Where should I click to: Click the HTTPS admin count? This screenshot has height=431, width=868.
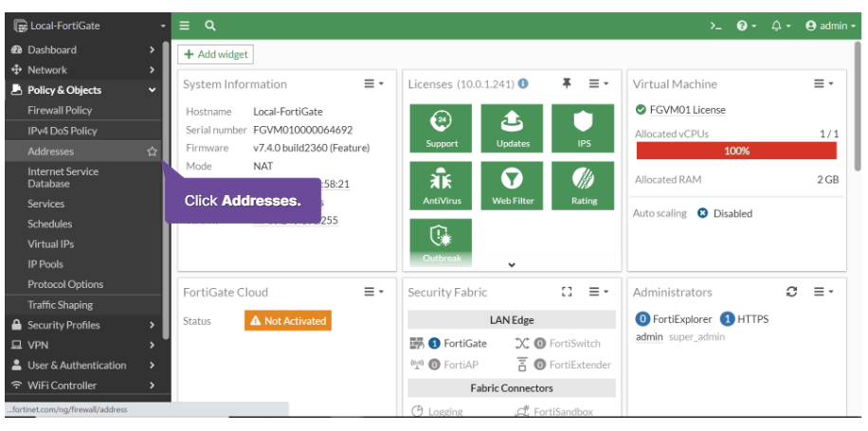point(728,319)
